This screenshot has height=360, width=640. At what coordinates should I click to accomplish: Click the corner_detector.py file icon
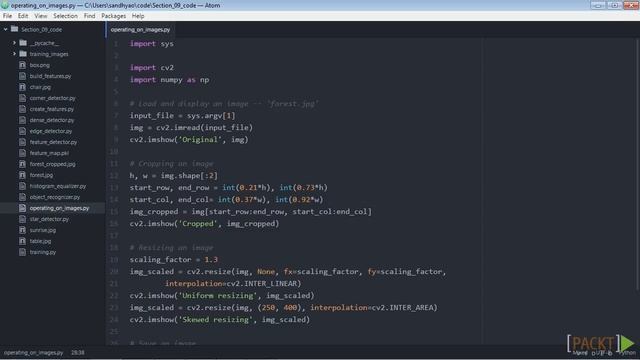click(22, 98)
